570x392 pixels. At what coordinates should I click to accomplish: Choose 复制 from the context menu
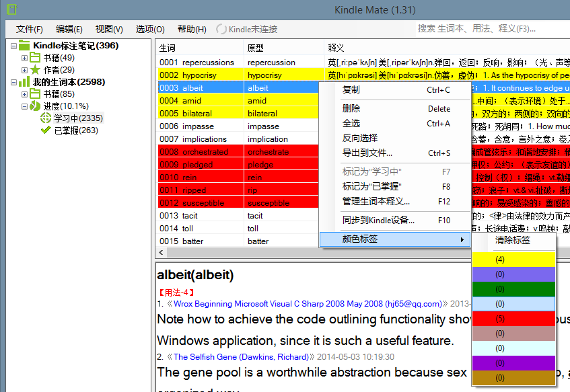click(x=395, y=89)
